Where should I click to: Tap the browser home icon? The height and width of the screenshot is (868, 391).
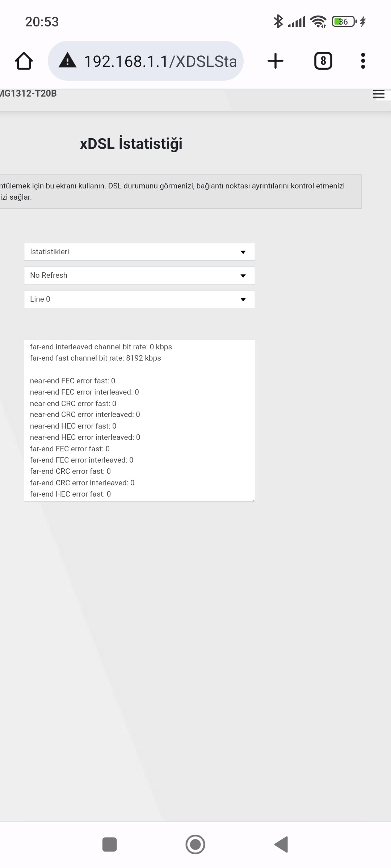[x=24, y=61]
